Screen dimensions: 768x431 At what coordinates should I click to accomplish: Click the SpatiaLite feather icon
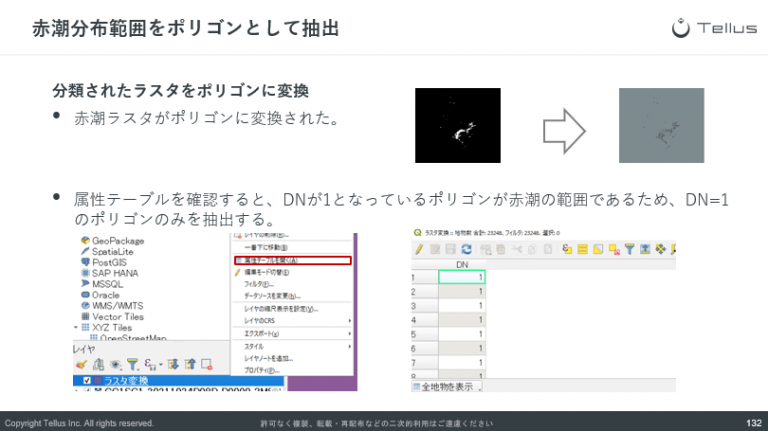click(x=85, y=251)
